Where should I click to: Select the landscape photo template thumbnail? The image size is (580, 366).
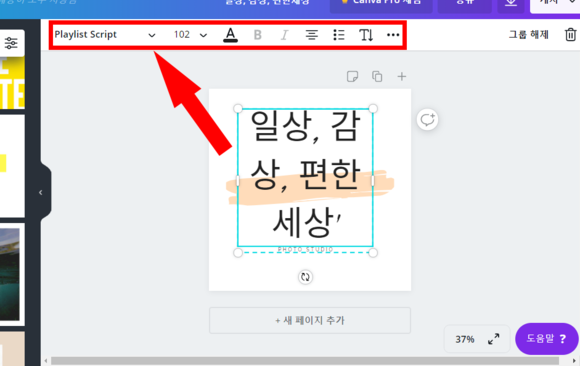pyautogui.click(x=10, y=274)
